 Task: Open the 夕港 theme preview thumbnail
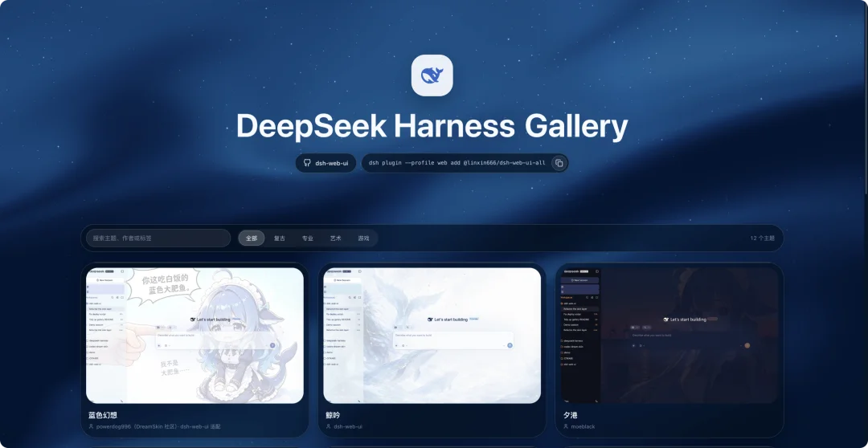coord(669,336)
